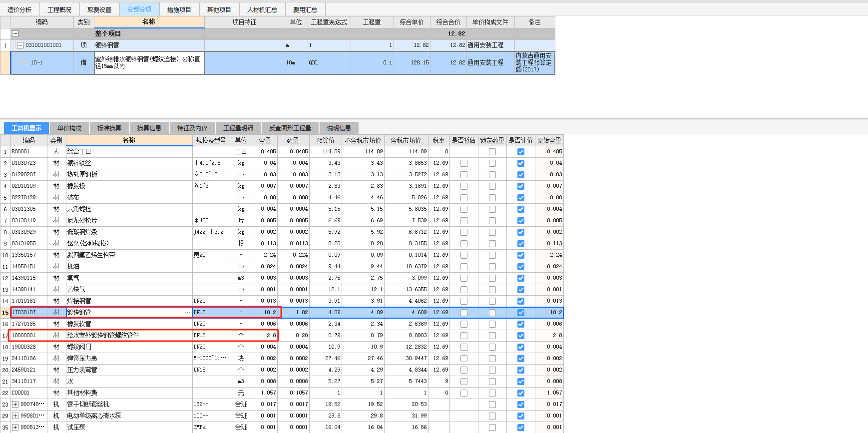The image size is (868, 433).
Task: Select code cell R00001
Action: click(x=29, y=152)
